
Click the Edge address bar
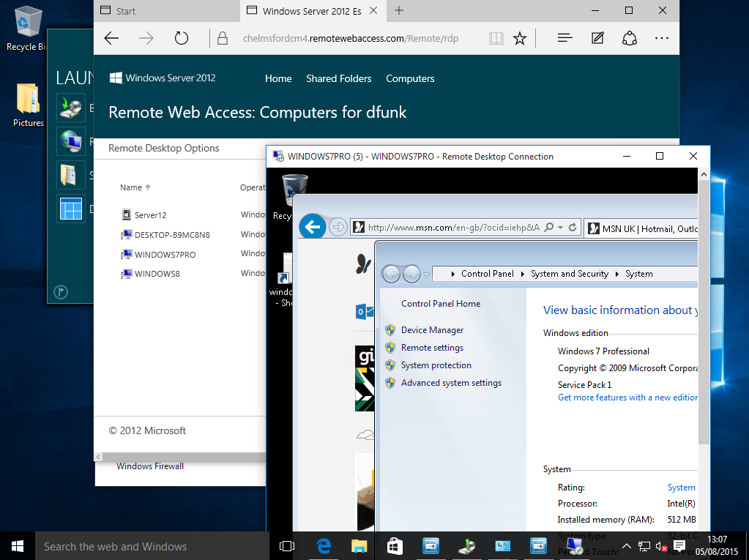click(350, 39)
